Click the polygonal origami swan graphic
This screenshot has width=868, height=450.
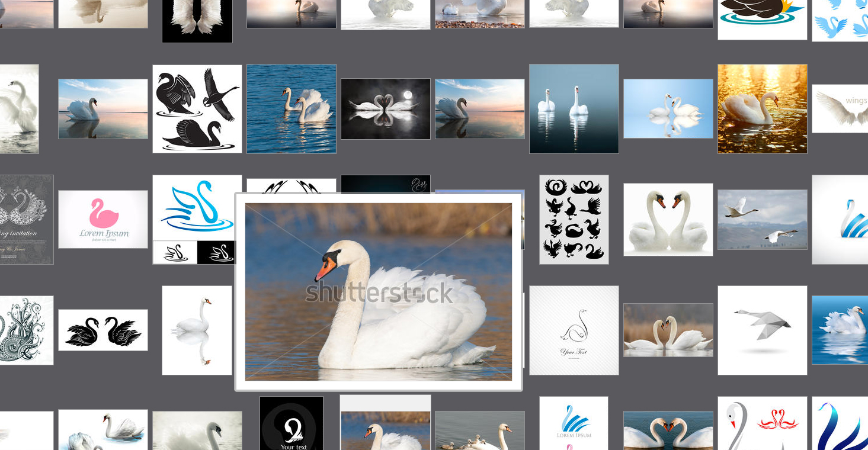[763, 330]
